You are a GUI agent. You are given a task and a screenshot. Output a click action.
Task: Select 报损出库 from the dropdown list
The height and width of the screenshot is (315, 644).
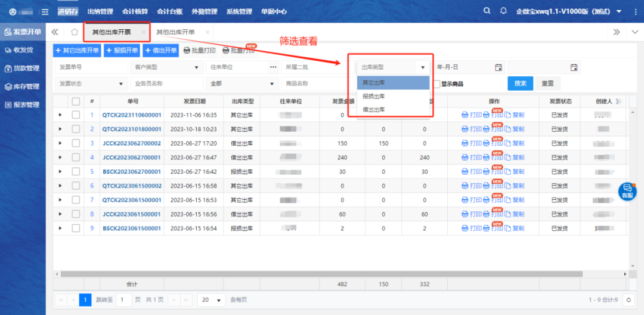coord(393,96)
